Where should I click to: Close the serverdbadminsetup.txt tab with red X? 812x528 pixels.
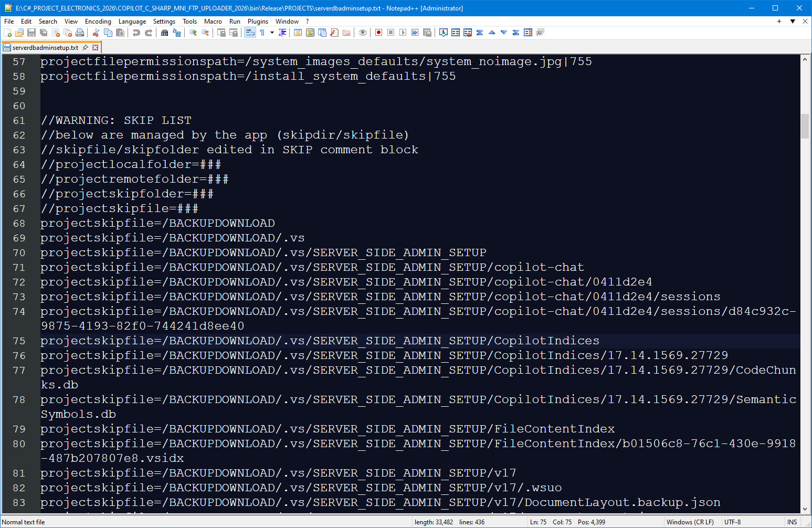click(x=96, y=47)
